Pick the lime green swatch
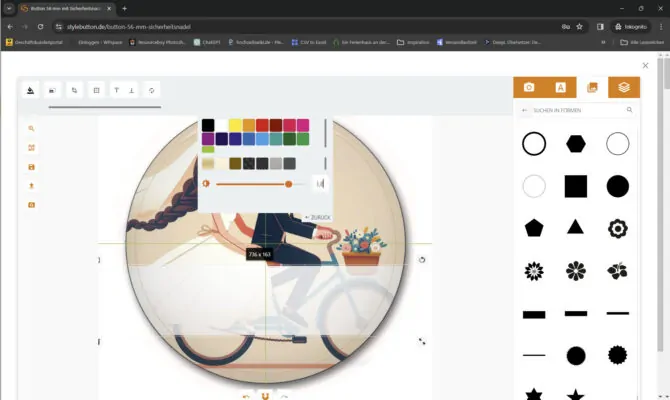Viewport: 670px width, 400px height. point(208,149)
